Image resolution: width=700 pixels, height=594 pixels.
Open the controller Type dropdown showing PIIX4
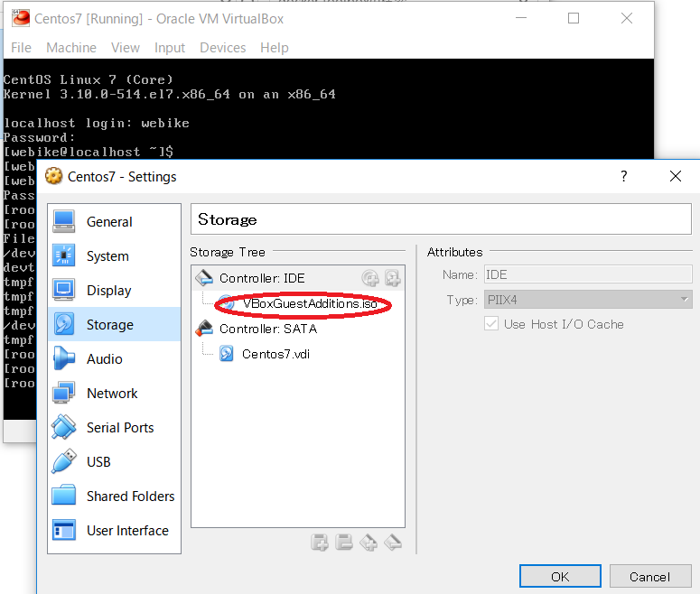[588, 300]
